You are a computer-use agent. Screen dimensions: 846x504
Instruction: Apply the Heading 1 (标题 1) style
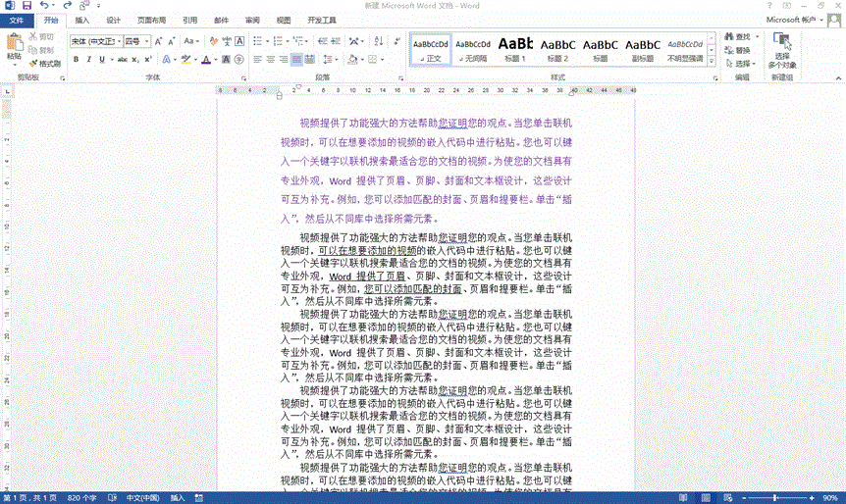515,49
